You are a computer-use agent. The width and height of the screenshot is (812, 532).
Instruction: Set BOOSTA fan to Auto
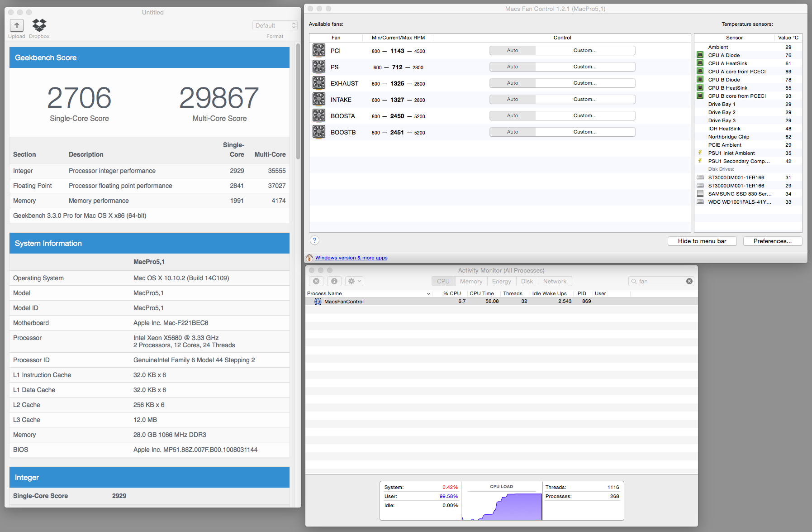coord(513,115)
